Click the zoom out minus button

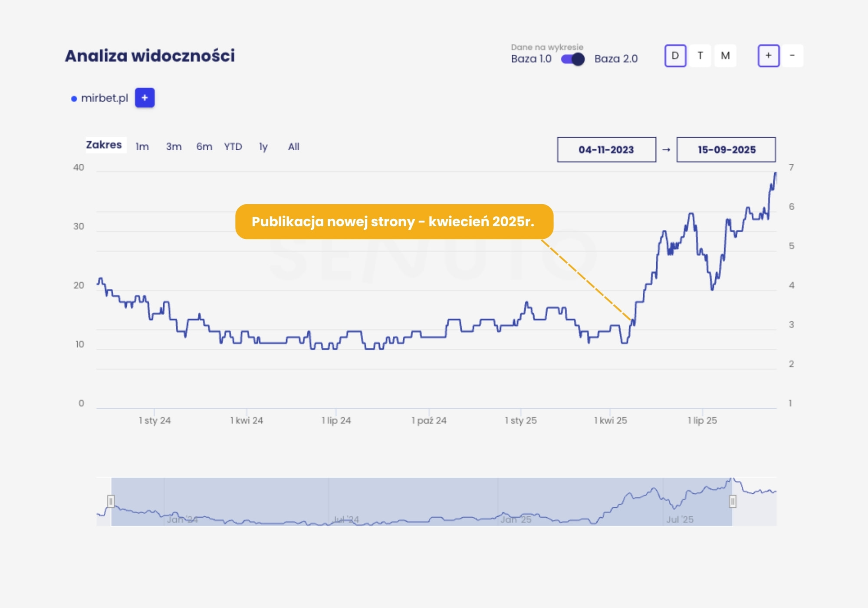[792, 56]
